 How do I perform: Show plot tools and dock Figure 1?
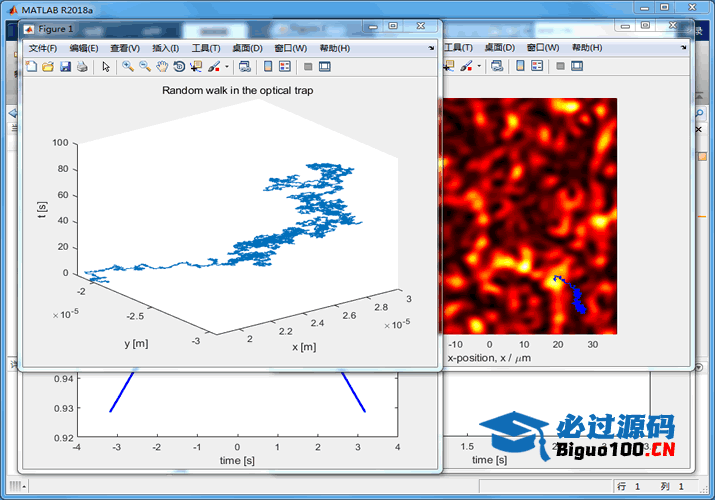pyautogui.click(x=325, y=67)
